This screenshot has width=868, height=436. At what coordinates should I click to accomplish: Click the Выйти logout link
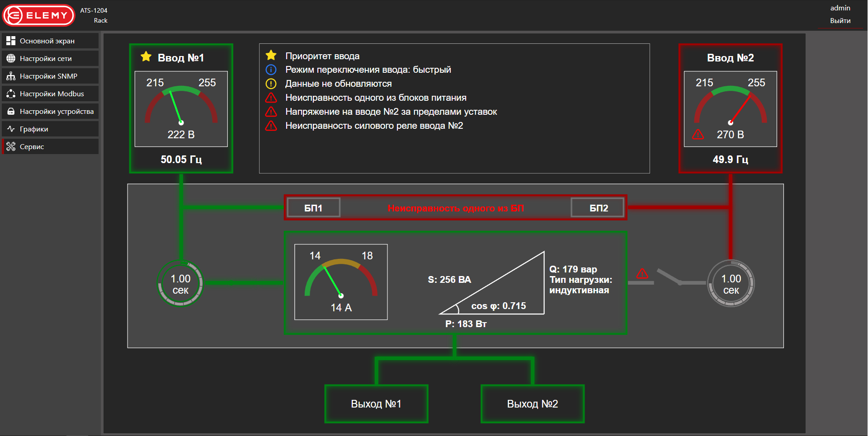click(x=840, y=21)
